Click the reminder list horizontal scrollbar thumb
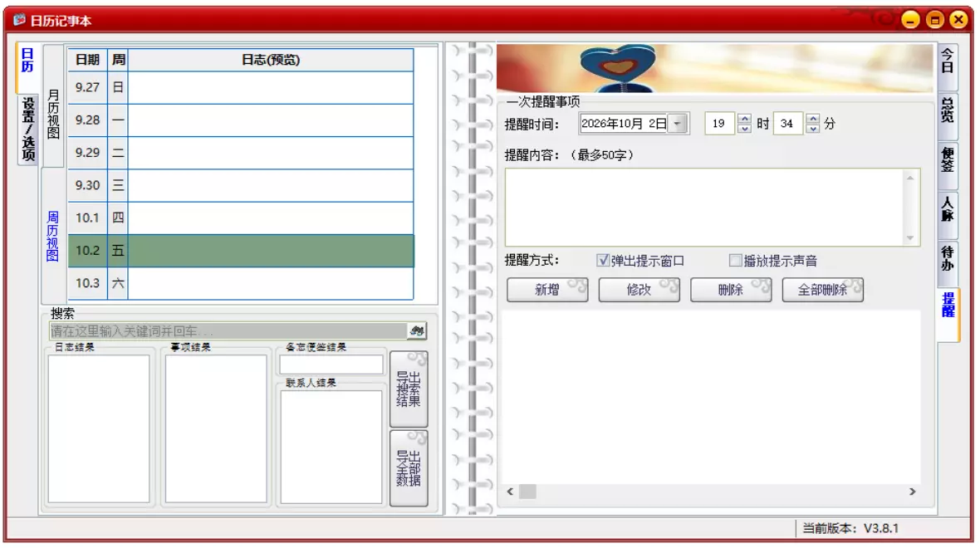This screenshot has height=548, width=980. (528, 492)
